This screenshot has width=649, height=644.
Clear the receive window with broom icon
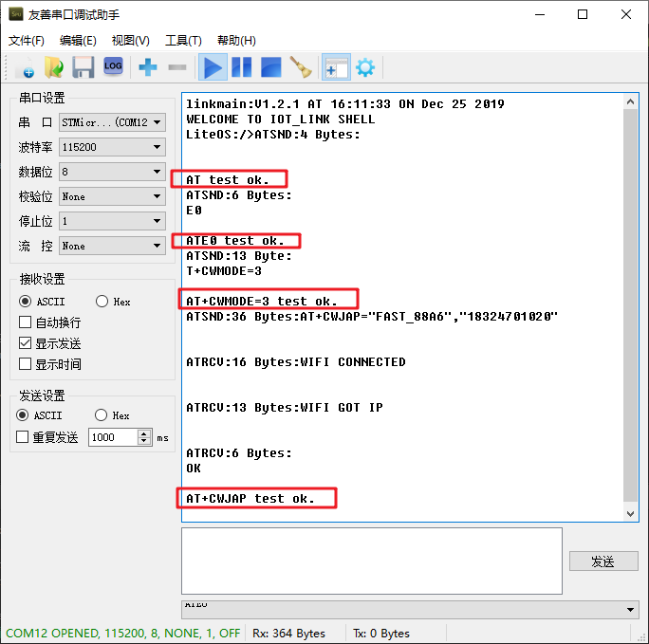click(x=301, y=67)
